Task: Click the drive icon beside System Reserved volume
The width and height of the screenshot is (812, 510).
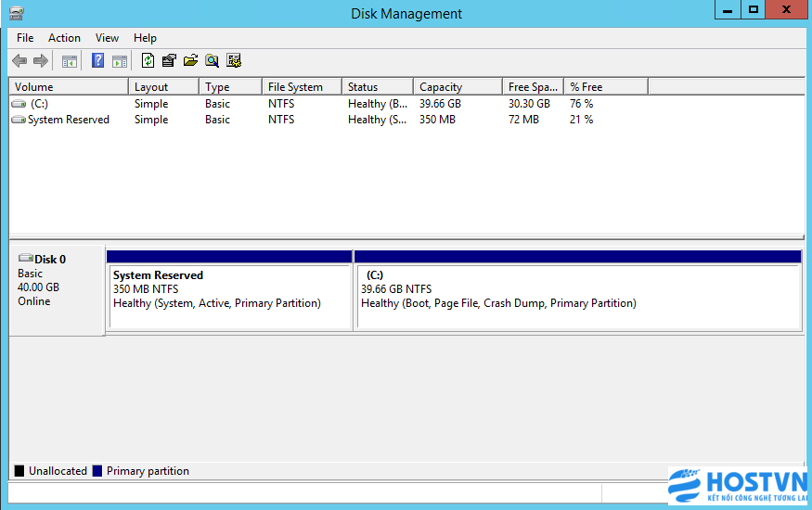Action: tap(19, 120)
